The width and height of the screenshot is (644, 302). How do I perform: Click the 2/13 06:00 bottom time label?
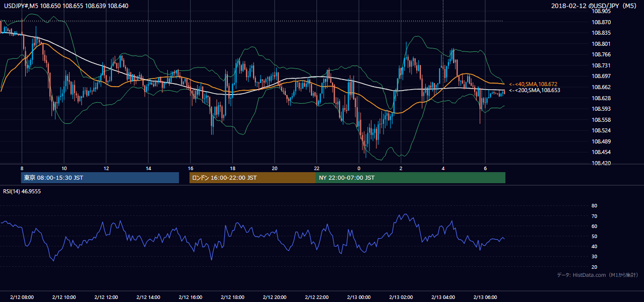(485, 297)
